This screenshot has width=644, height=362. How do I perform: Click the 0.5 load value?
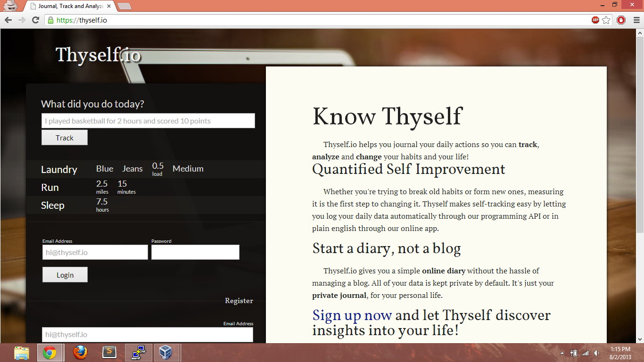coord(158,169)
